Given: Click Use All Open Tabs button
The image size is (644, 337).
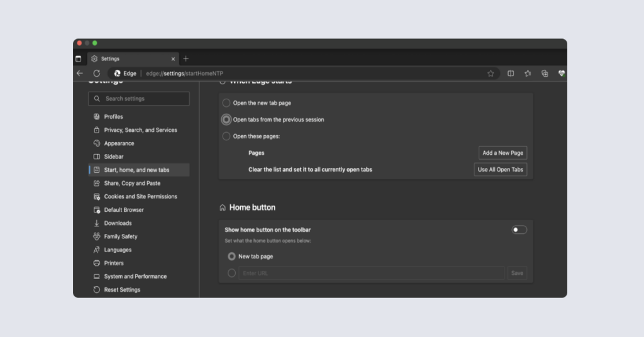Looking at the screenshot, I should [500, 170].
